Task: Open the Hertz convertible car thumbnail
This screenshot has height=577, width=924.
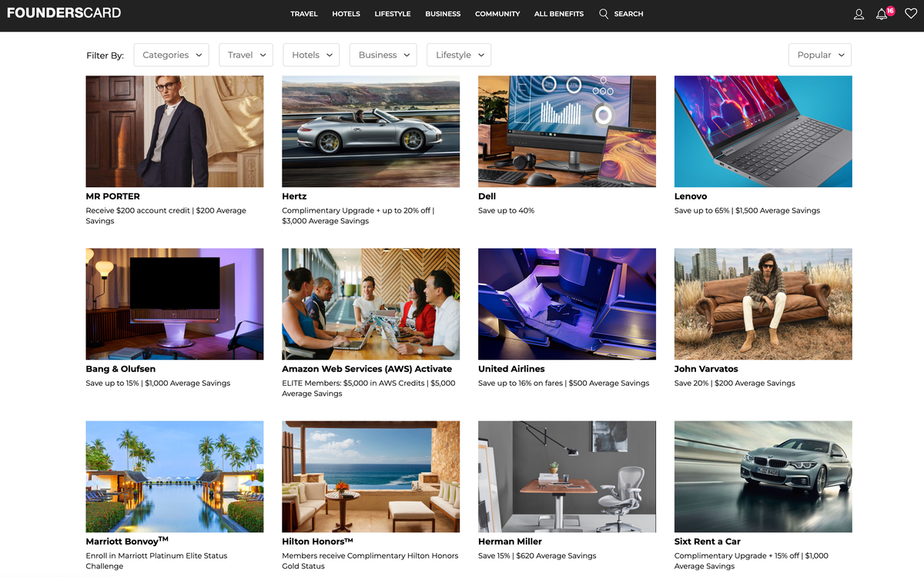Action: coord(370,131)
